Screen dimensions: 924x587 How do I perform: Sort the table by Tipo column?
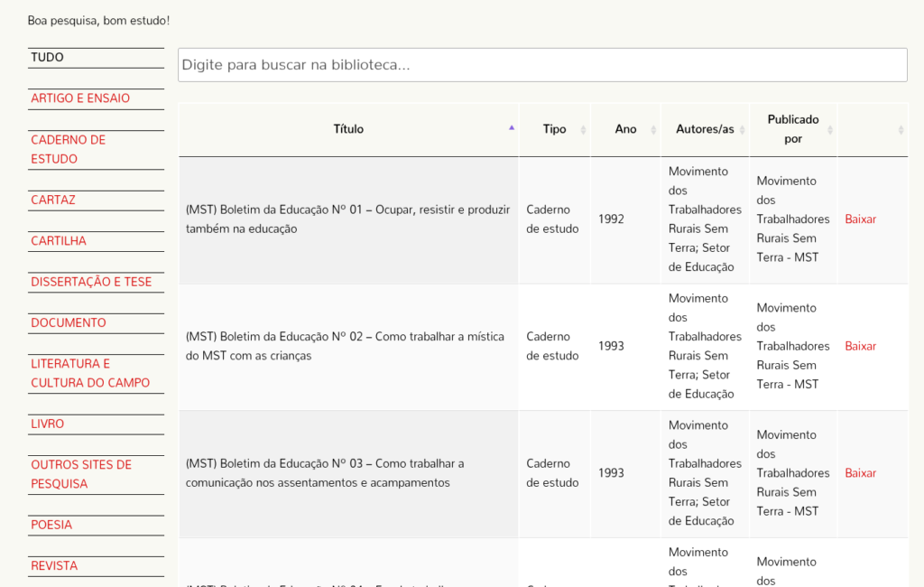coord(555,129)
